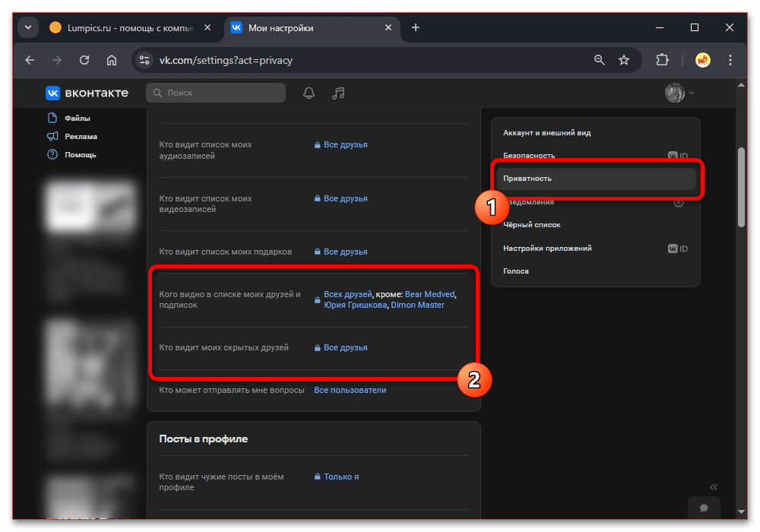This screenshot has width=760, height=532.
Task: Switch to the Мои настройки browser tab
Action: 313,27
